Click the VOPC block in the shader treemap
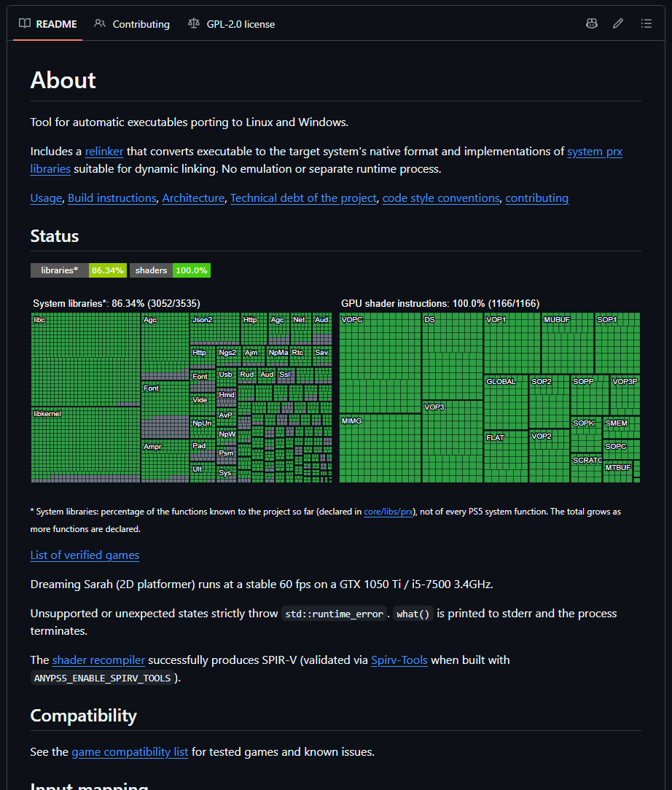Screen dimensions: 672x790 (380, 363)
